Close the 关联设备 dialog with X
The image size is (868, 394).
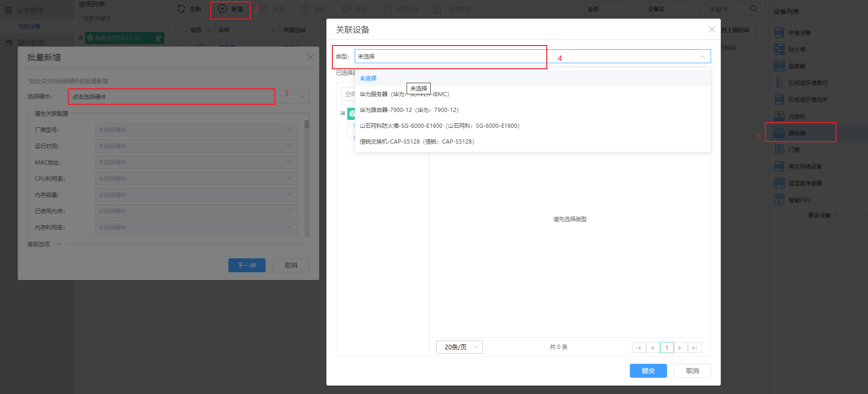coord(712,29)
